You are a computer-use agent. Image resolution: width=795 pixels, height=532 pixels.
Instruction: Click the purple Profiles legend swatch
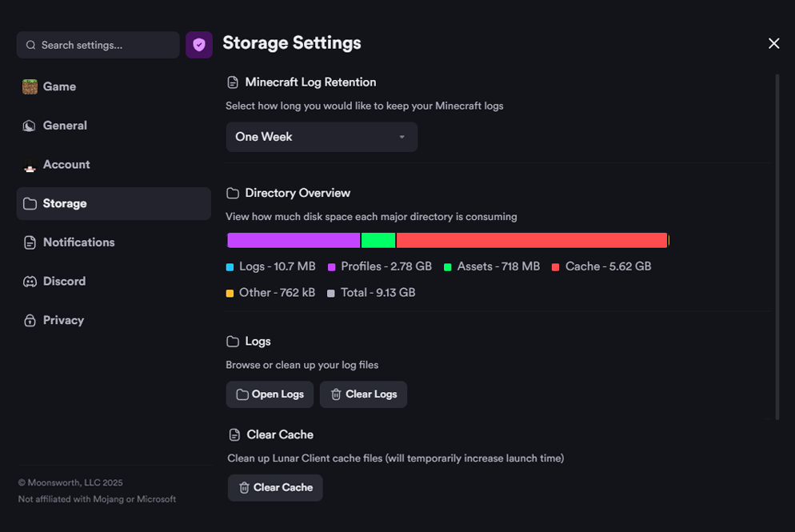[332, 267]
